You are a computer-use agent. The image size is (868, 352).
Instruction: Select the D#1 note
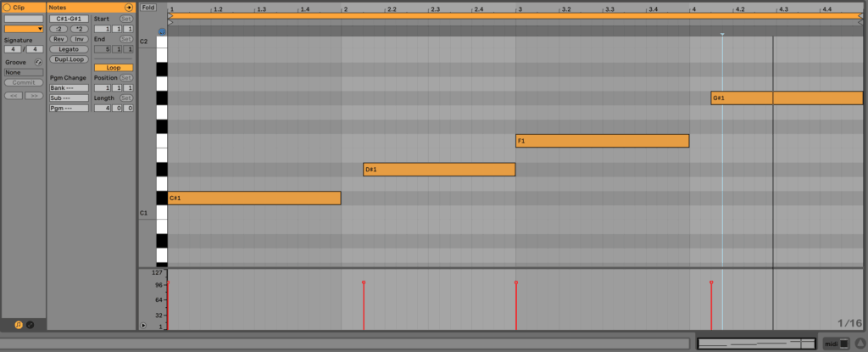(x=439, y=169)
